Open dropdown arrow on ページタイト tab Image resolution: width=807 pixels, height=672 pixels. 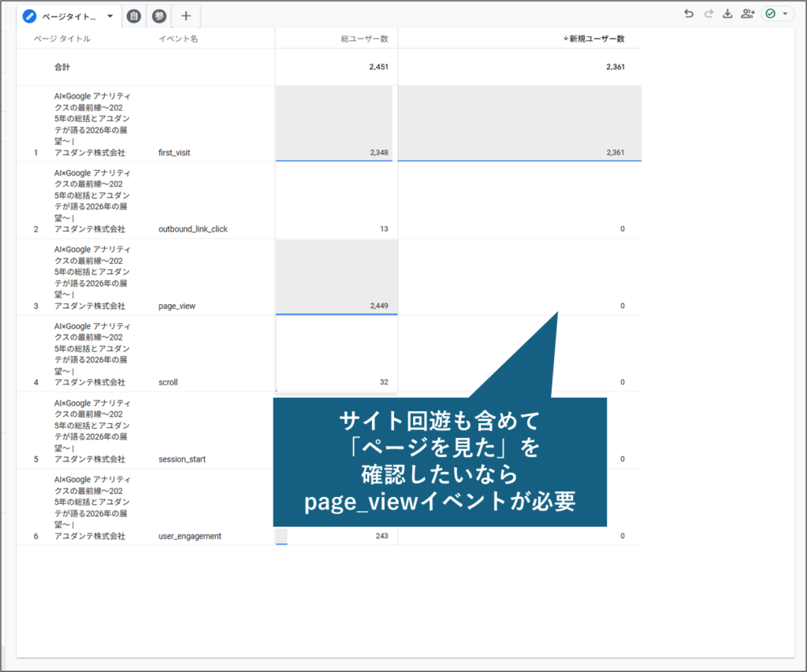coord(110,16)
